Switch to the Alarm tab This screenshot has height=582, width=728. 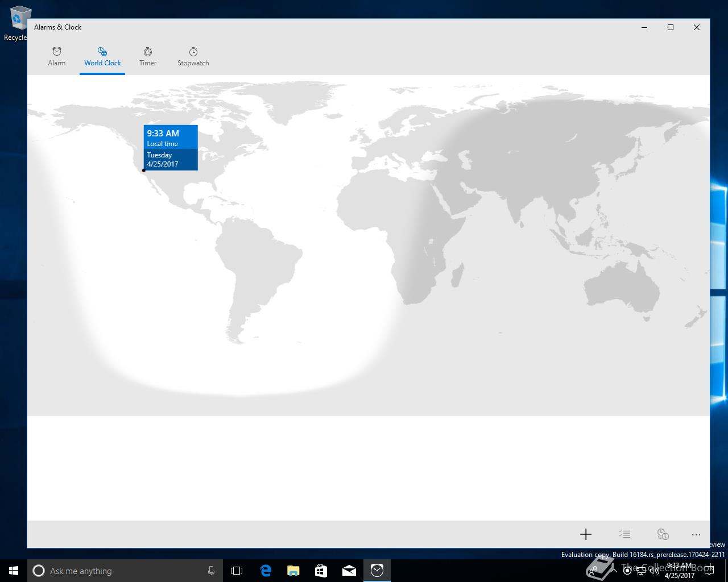click(x=57, y=57)
